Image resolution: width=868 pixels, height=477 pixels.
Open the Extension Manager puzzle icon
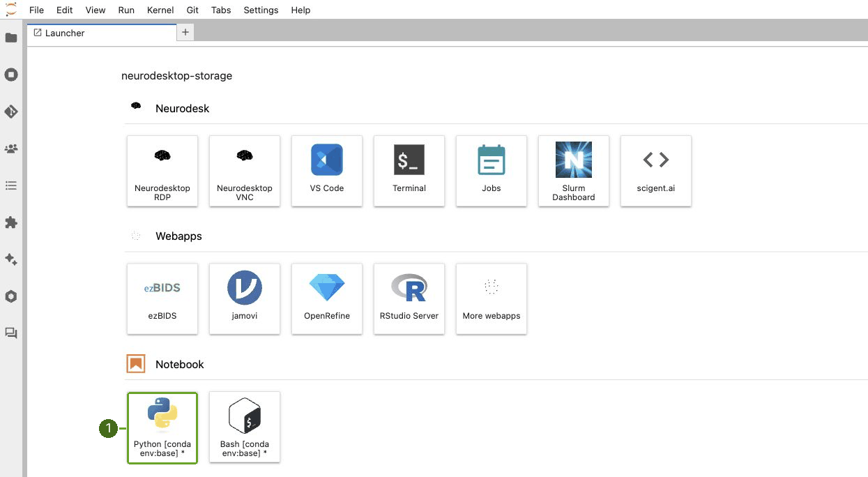(x=11, y=222)
